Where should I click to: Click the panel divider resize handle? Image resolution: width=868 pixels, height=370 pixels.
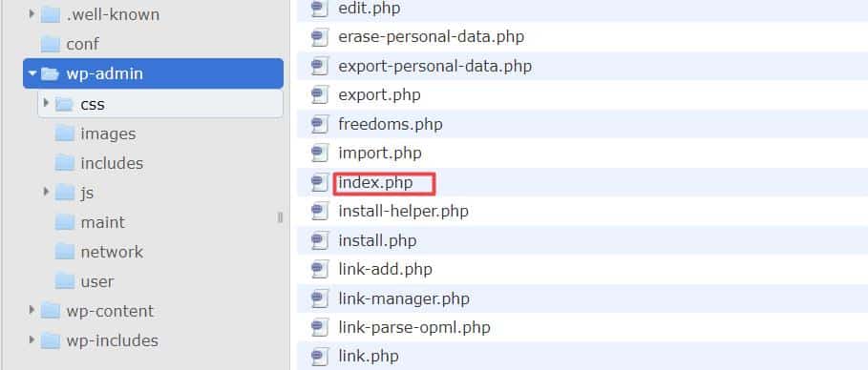[280, 217]
